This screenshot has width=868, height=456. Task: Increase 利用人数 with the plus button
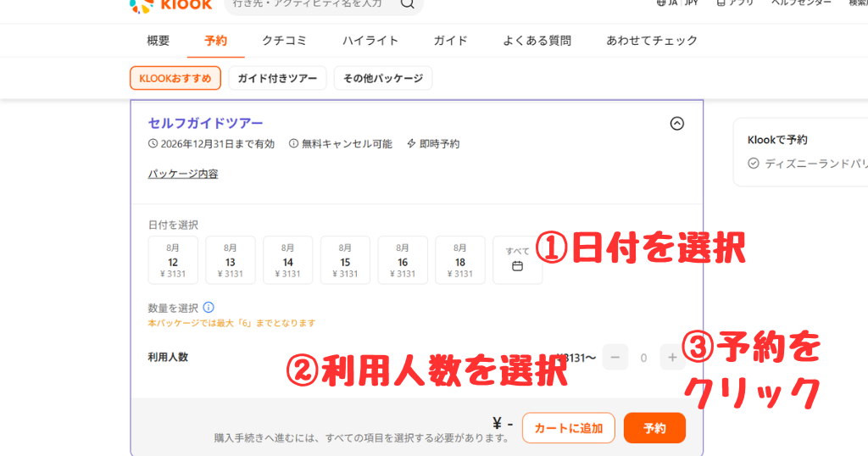[x=672, y=358]
